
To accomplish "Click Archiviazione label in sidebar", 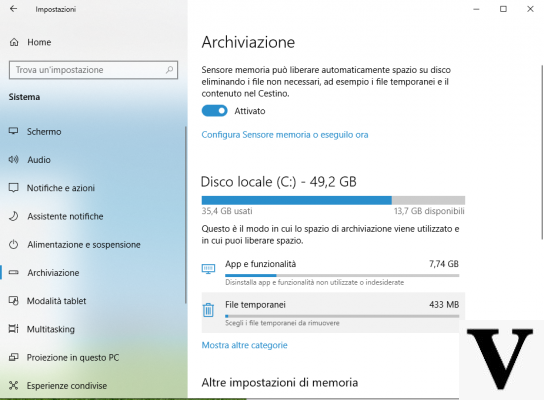I will tap(53, 273).
